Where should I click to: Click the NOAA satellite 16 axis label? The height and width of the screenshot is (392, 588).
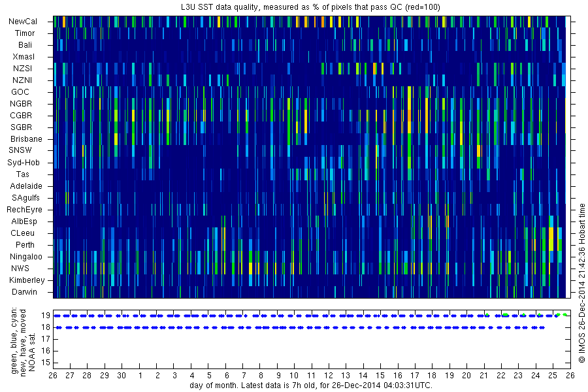point(46,351)
